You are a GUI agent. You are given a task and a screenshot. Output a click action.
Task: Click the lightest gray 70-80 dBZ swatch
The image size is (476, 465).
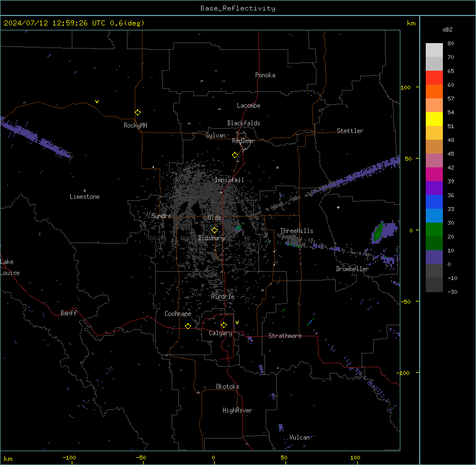434,50
